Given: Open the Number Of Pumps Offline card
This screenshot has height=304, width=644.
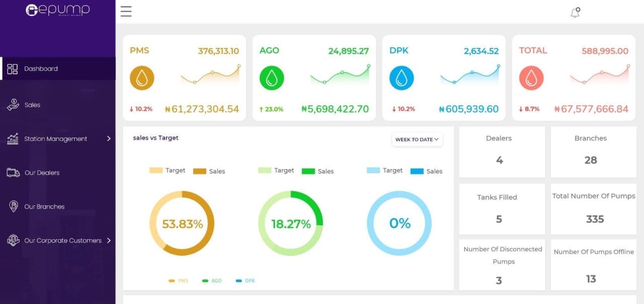Looking at the screenshot, I should coord(593,265).
